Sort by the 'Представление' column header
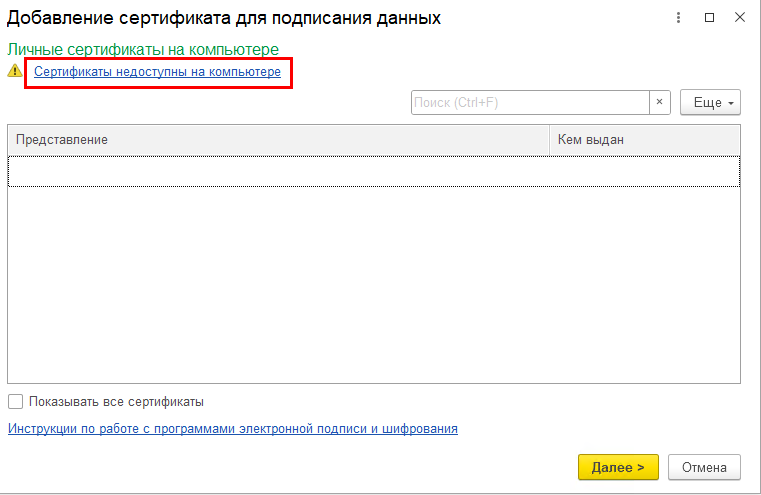This screenshot has height=495, width=761. (278, 140)
